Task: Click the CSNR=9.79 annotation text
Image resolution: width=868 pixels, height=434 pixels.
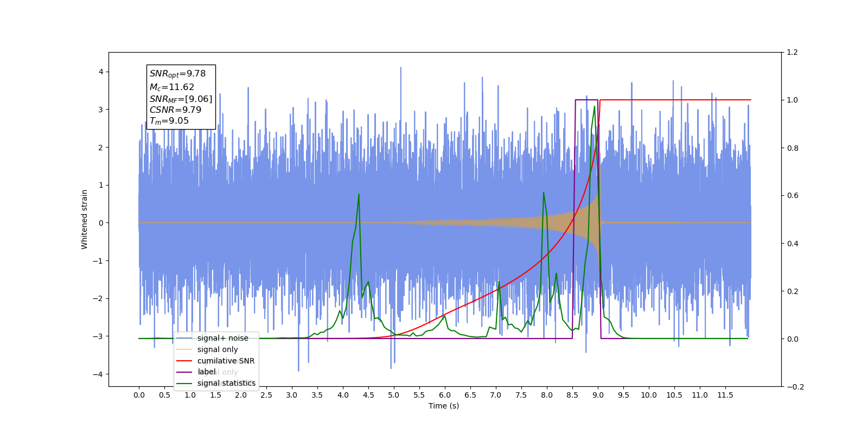Action: coord(175,110)
